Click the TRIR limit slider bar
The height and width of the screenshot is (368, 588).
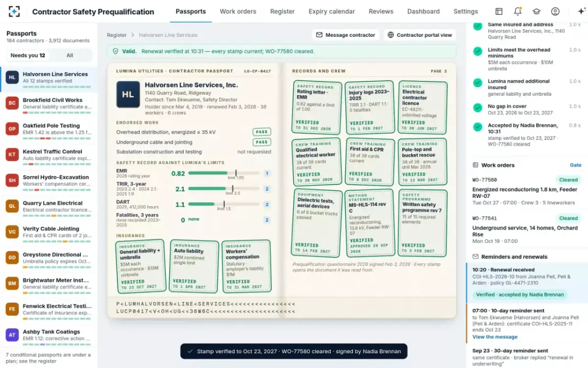click(x=224, y=188)
